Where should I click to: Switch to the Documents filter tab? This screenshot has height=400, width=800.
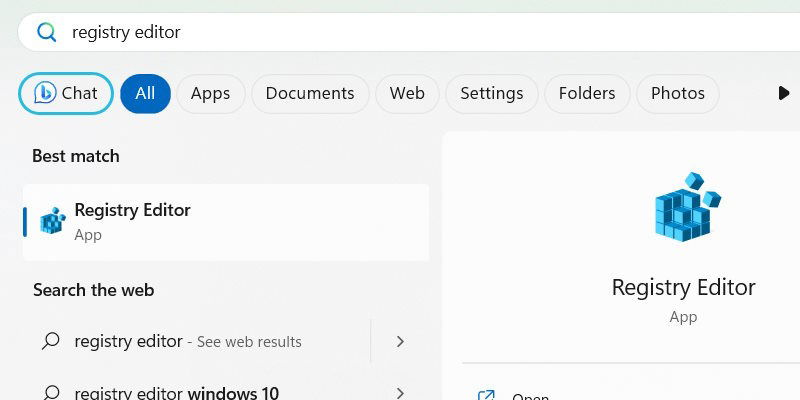[x=310, y=93]
